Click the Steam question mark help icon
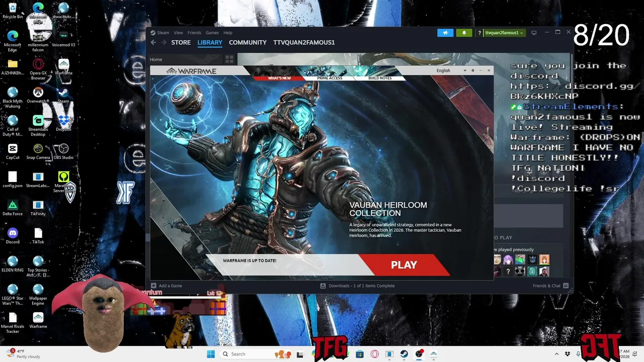This screenshot has height=362, width=644. pyautogui.click(x=479, y=33)
